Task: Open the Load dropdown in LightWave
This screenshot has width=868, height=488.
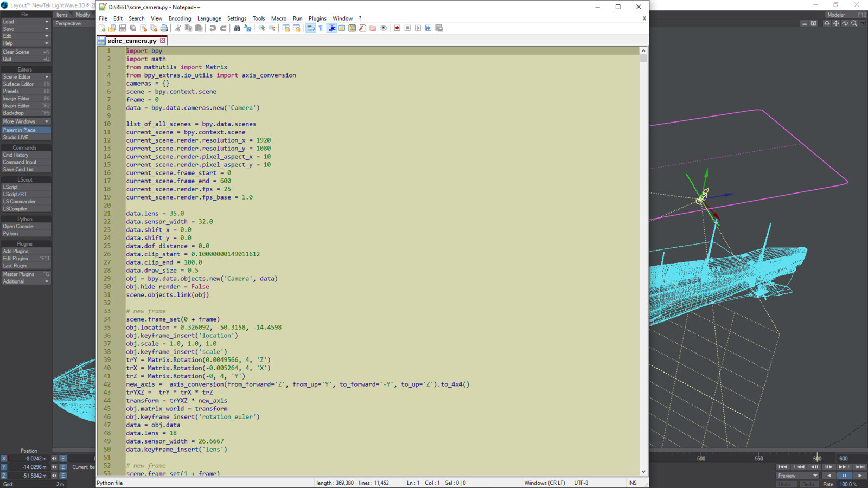Action: [25, 22]
